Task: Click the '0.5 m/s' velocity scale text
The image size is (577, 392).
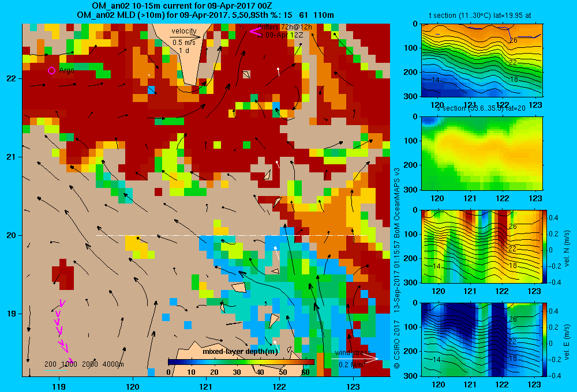Action: (x=184, y=43)
